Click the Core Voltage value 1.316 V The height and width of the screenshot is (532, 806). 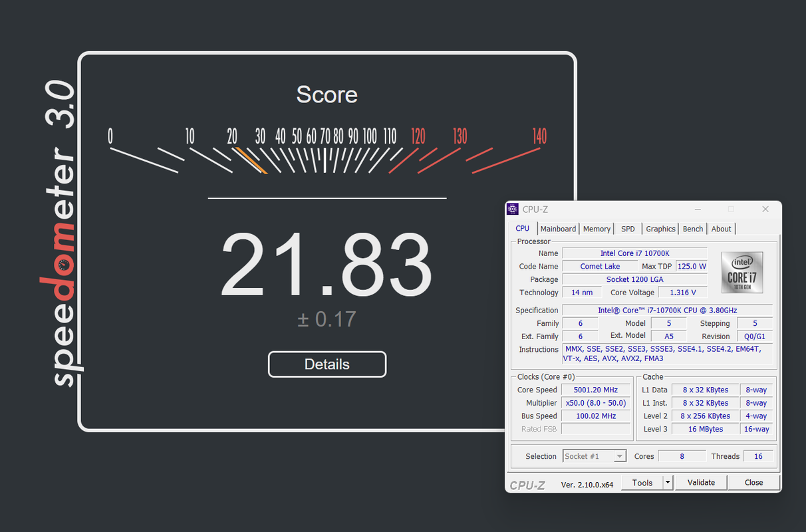pos(682,293)
